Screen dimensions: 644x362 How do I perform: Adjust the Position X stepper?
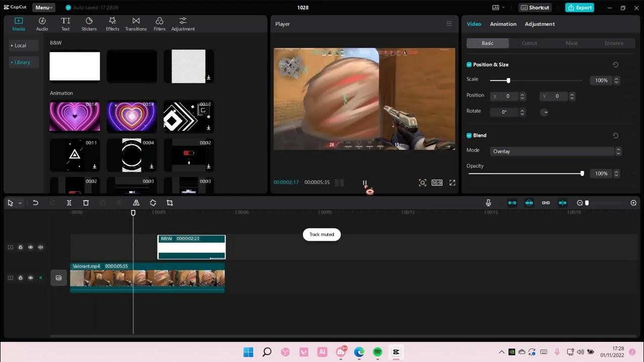pos(523,96)
